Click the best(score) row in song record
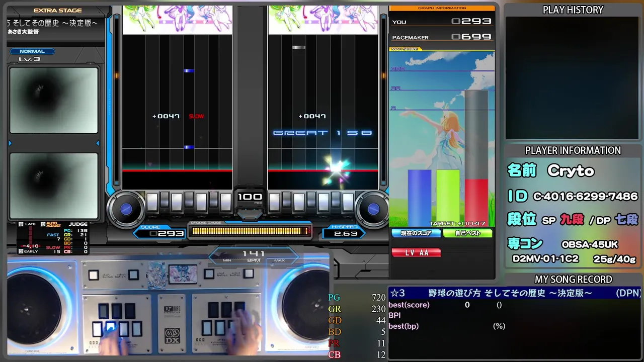 pos(445,305)
